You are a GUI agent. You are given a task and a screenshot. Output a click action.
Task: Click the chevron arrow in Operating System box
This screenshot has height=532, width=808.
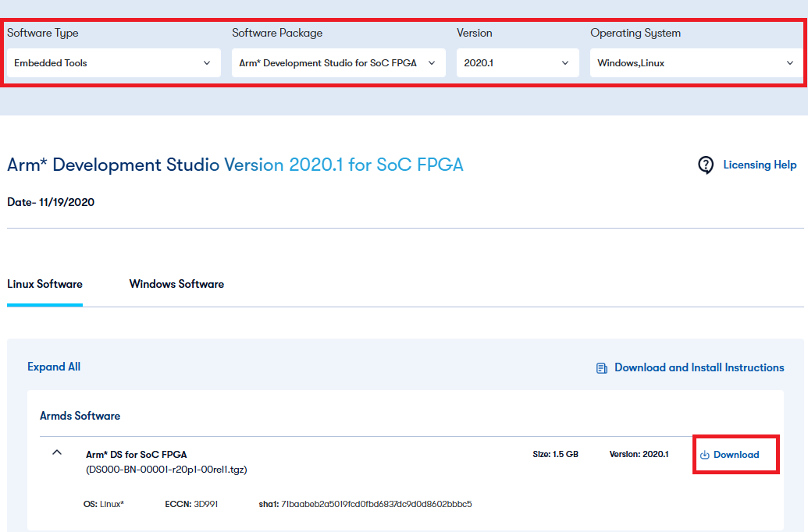point(790,63)
